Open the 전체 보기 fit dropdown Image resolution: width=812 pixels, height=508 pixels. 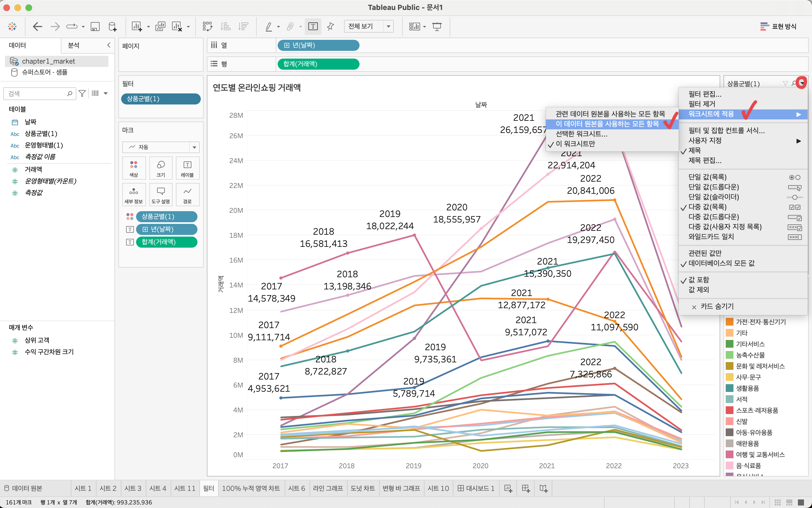point(388,26)
